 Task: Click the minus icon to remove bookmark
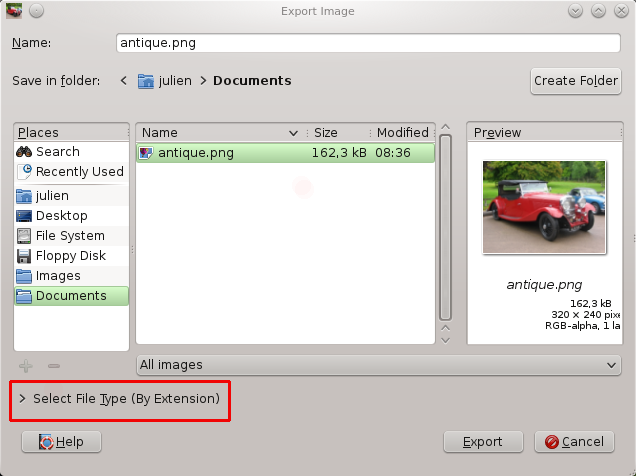pos(54,366)
